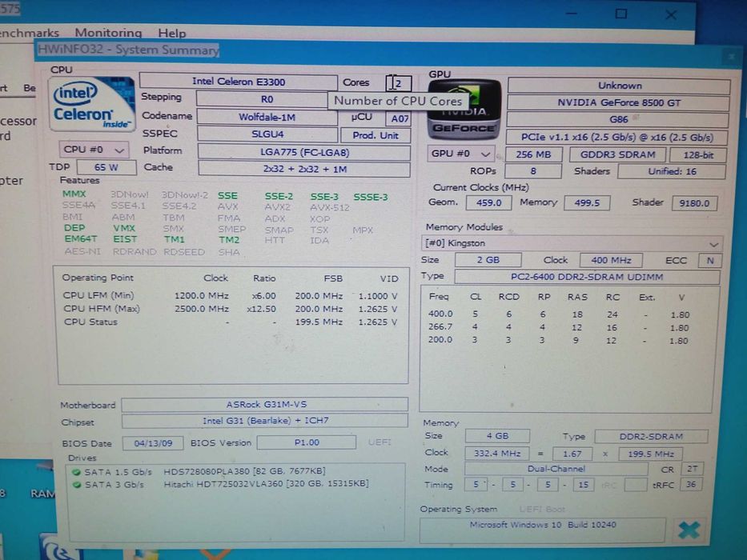Click the green status icon for SATA 3 Gb/s drive
The width and height of the screenshot is (747, 560).
pyautogui.click(x=76, y=485)
